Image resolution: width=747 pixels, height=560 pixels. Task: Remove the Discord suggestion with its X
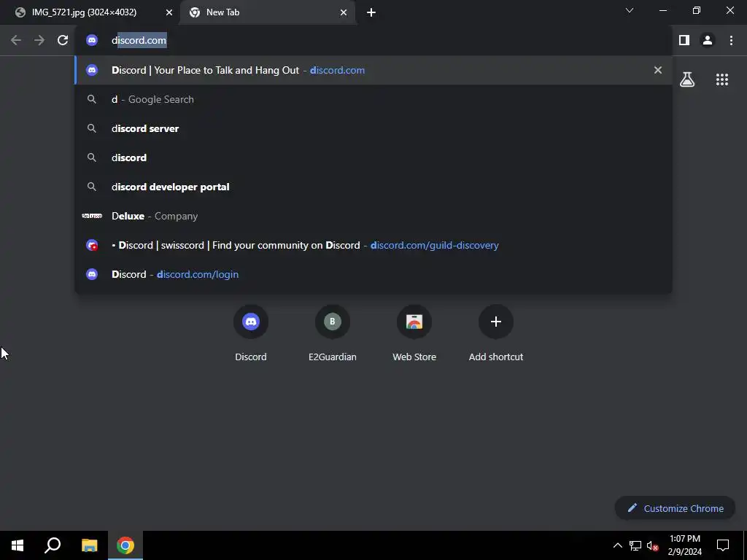(x=658, y=70)
